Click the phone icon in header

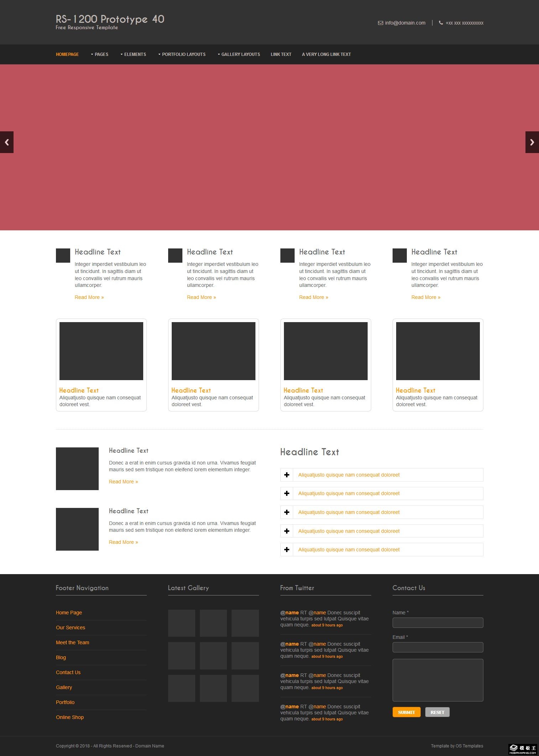click(441, 23)
